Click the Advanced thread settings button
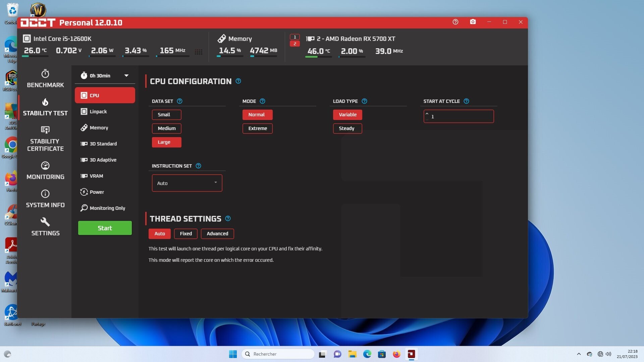Viewport: 644px width, 362px height. (217, 234)
